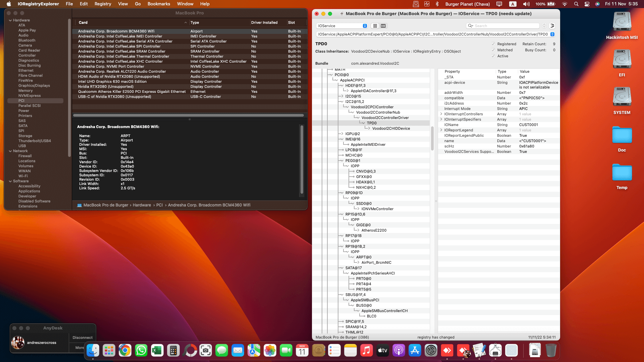Screen dimensions: 644x362
Task: Toggle the Active checkbox
Action: pos(493,56)
